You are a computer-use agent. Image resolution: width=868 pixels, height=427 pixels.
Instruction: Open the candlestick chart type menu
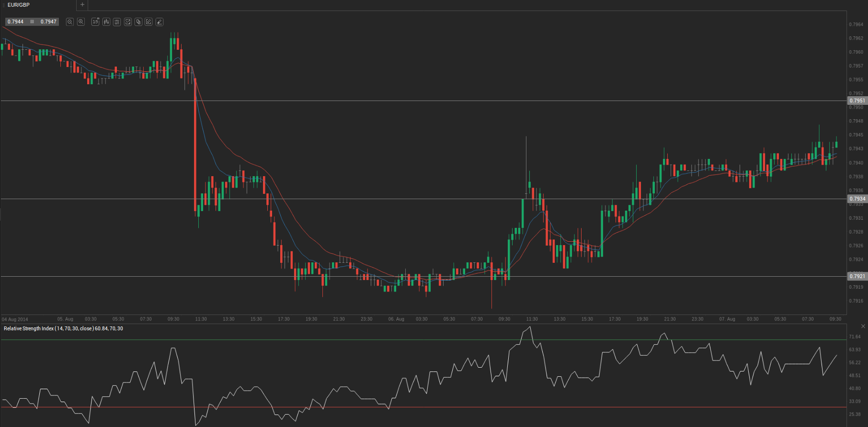point(106,22)
